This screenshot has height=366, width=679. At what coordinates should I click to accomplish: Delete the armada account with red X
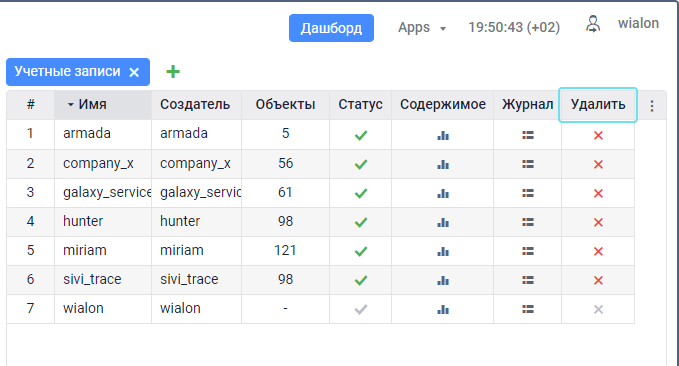tap(598, 136)
